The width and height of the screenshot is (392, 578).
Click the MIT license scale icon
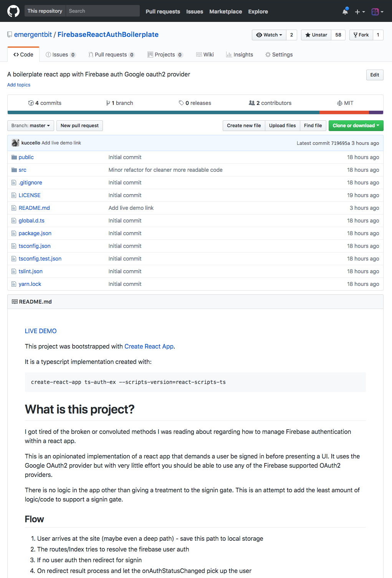[339, 103]
